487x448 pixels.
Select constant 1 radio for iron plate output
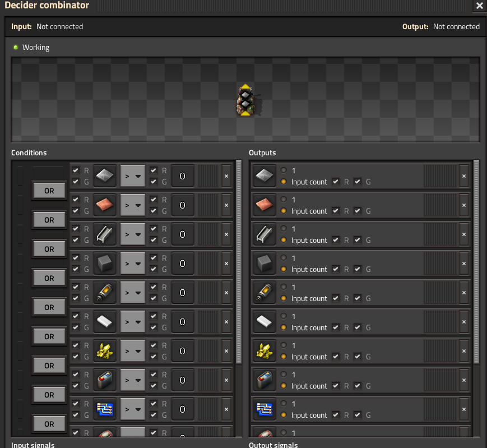point(284,170)
